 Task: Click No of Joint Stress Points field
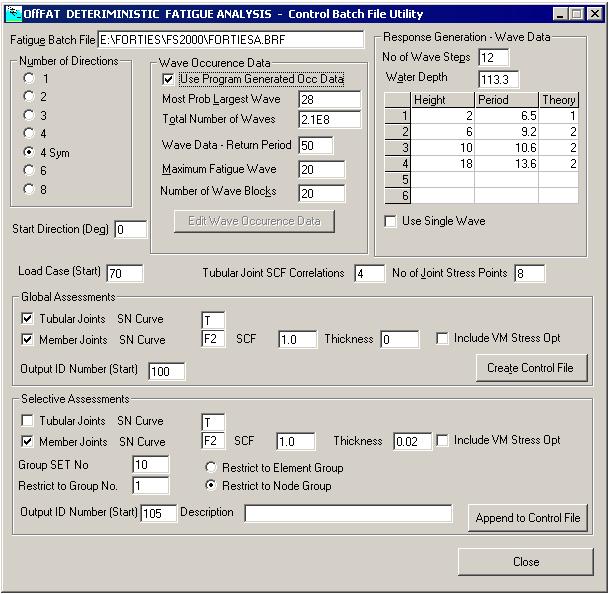coord(530,273)
